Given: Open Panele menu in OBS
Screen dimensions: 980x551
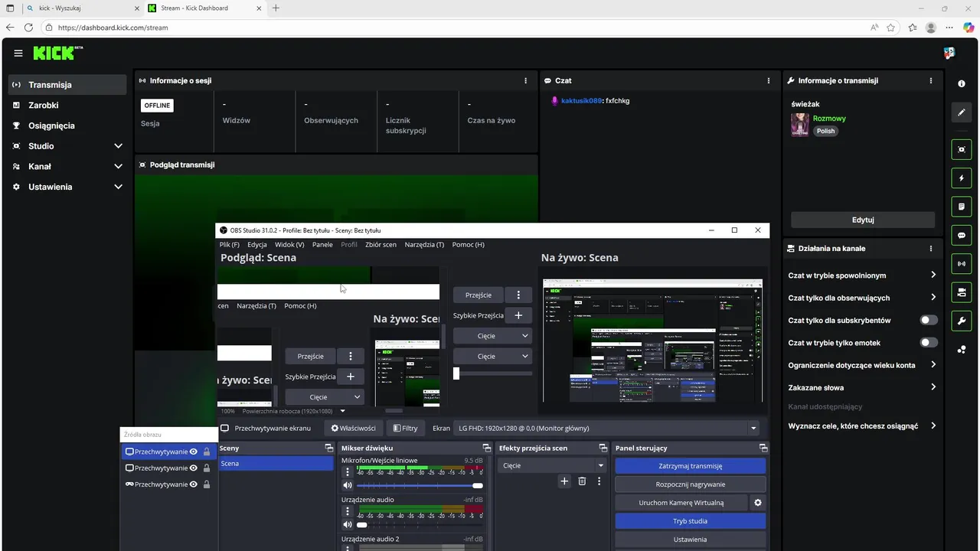Looking at the screenshot, I should 322,245.
